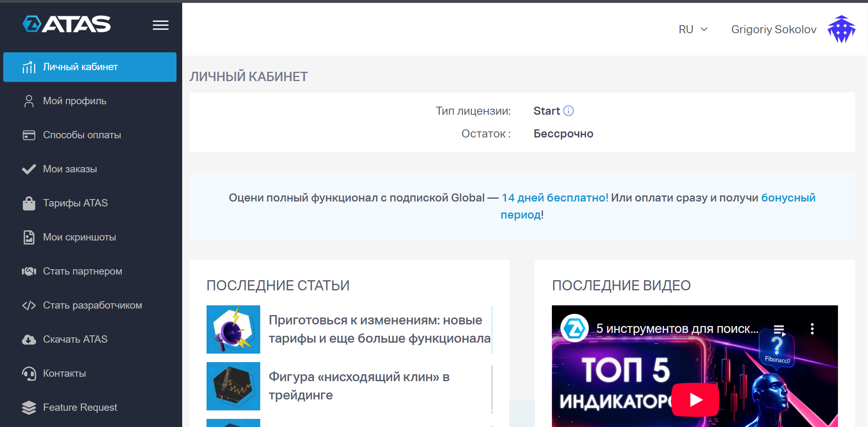Click the нисходящий клин article thumbnail
The width and height of the screenshot is (868, 427).
click(x=233, y=386)
